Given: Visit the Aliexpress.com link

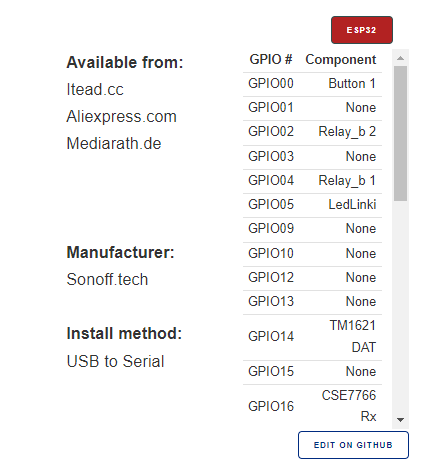Looking at the screenshot, I should (x=121, y=117).
